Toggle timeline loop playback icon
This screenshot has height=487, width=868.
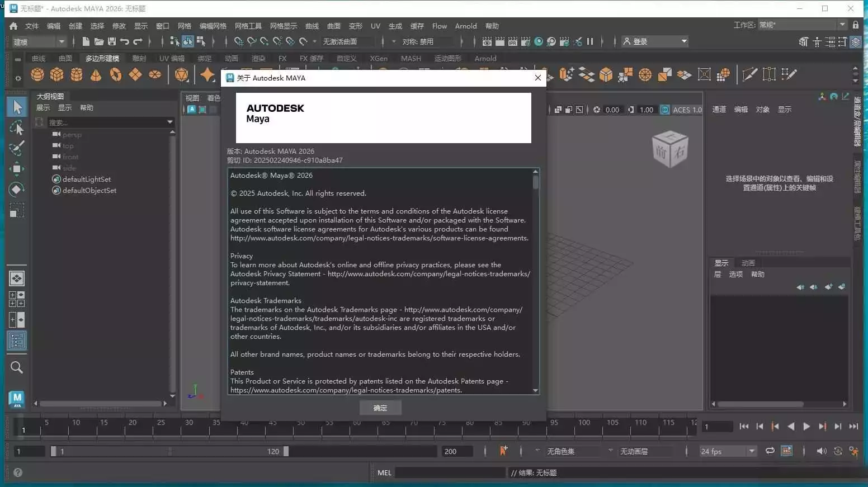coord(770,451)
